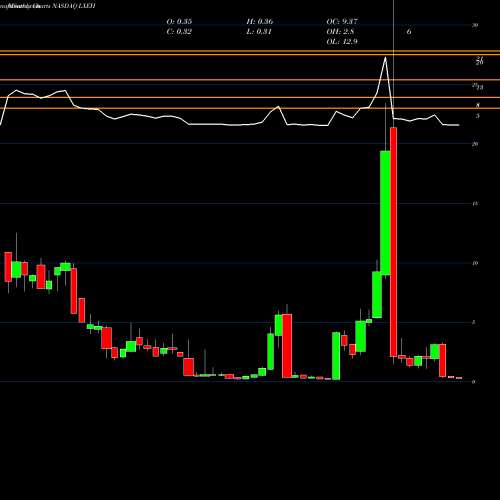Click the price axis label 30
This screenshot has width=500, height=500.
pos(475,25)
